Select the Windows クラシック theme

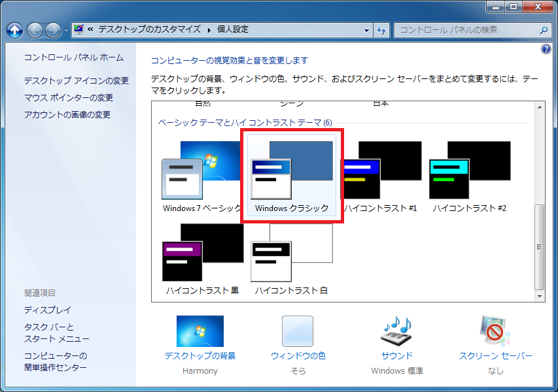tap(292, 175)
